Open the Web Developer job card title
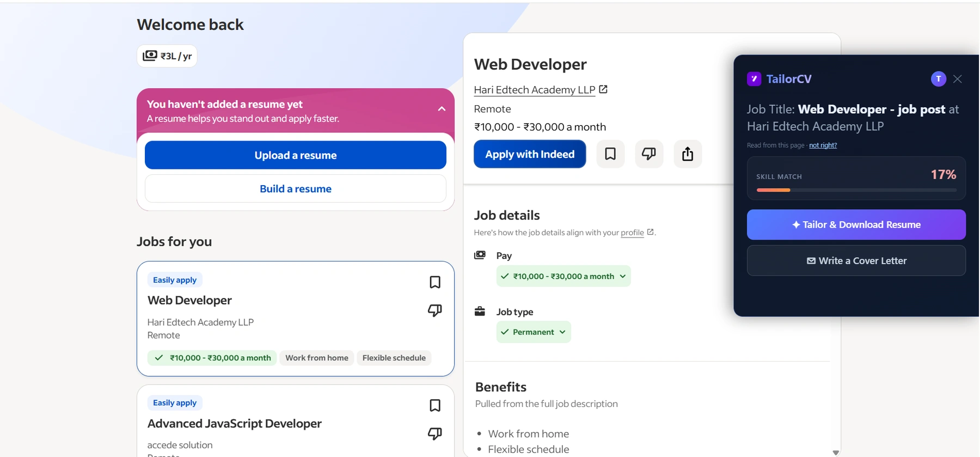The height and width of the screenshot is (457, 980). pos(189,300)
